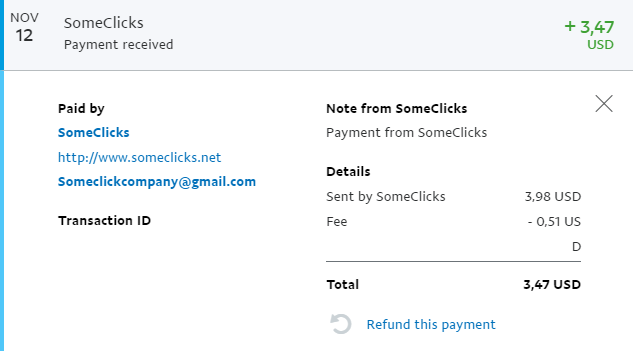This screenshot has height=363, width=633.
Task: Click the 3,98 USD sent amount
Action: (553, 197)
